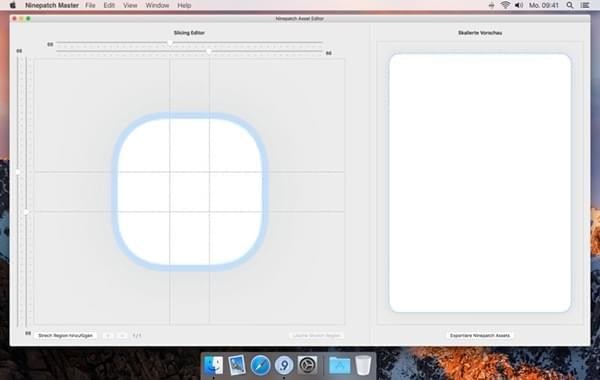Click the scaled preview image
600x380 pixels.
coord(480,183)
